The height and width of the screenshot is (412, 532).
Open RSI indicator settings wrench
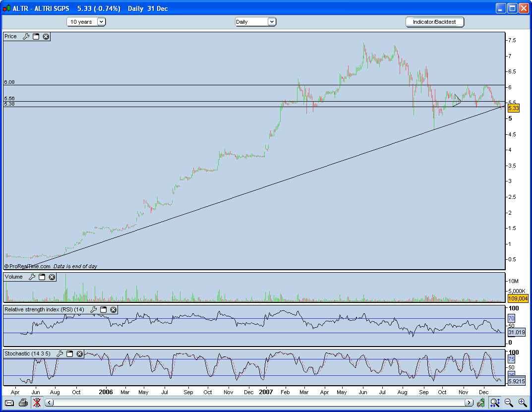[94, 309]
